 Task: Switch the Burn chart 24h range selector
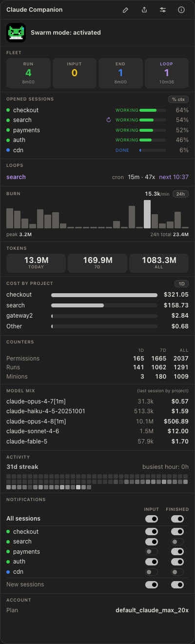[x=180, y=194]
